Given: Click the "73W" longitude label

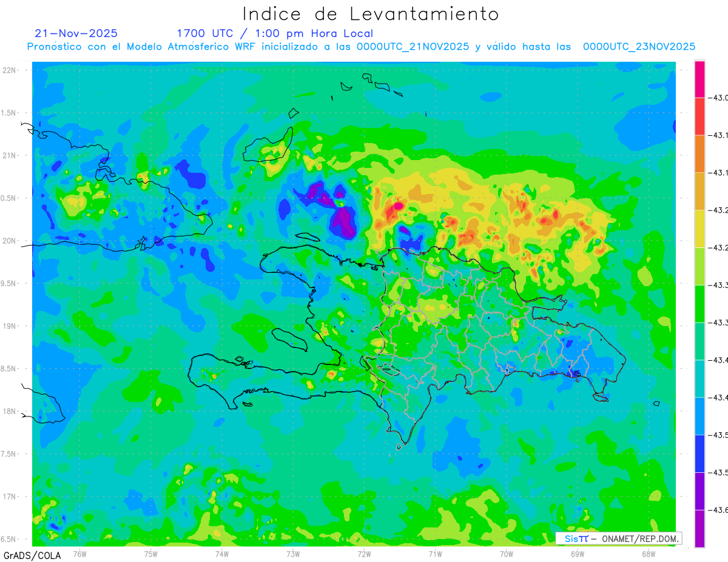Looking at the screenshot, I should click(x=293, y=554).
